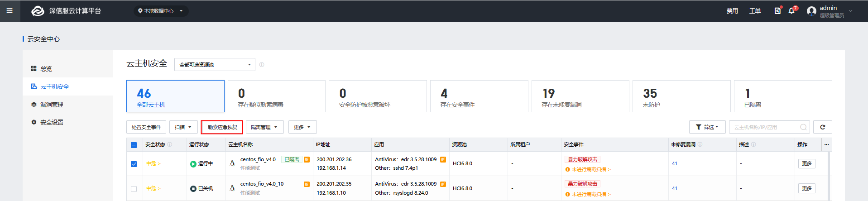Open the column settings ellipsis icon

click(x=826, y=144)
